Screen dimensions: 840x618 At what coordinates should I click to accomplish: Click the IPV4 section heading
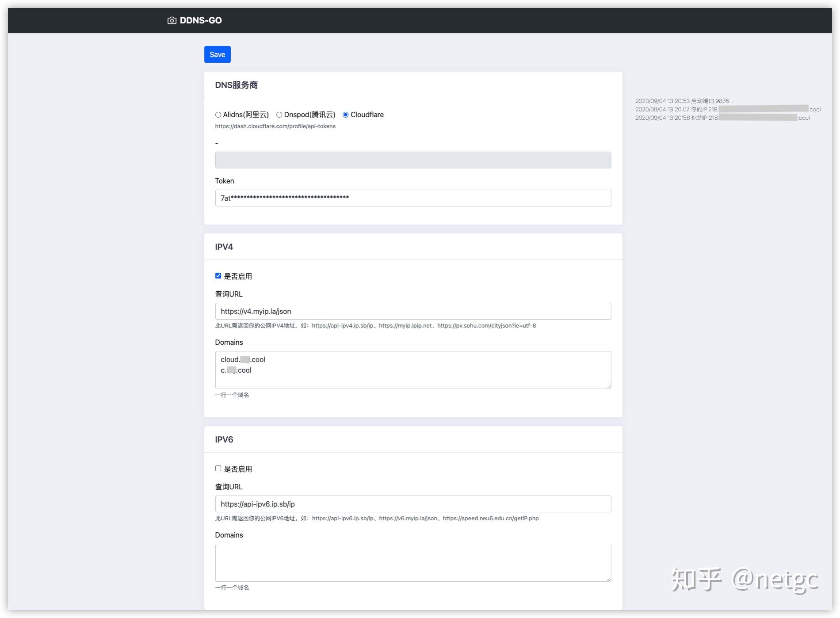[223, 247]
